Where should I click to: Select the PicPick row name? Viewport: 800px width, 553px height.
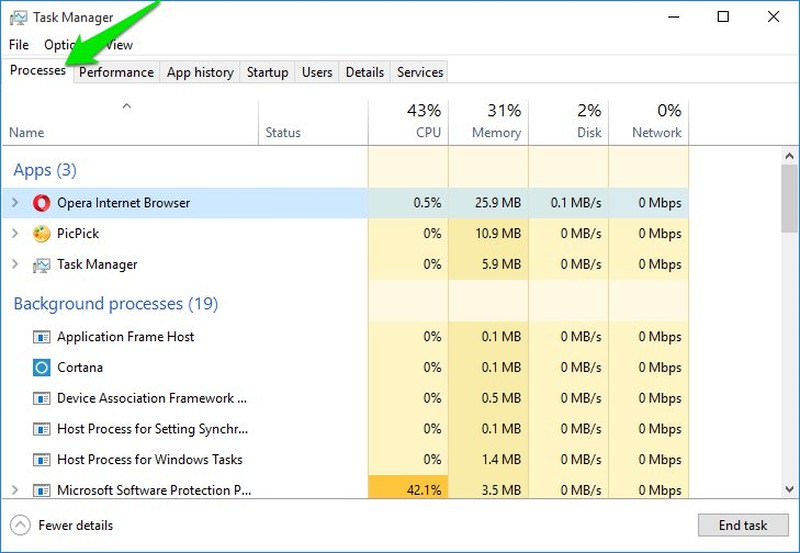click(x=78, y=234)
